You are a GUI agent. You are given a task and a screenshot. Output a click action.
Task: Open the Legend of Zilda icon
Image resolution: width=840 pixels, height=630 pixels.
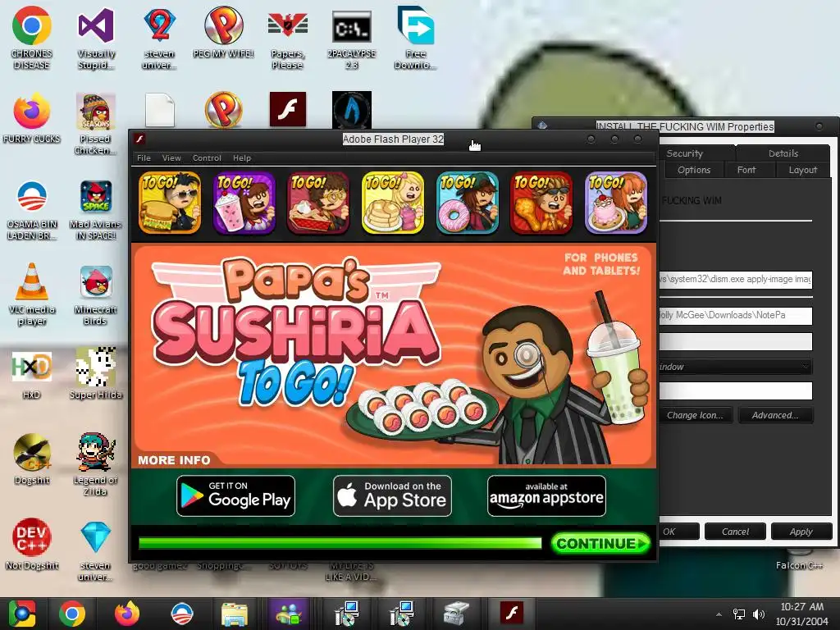click(95, 464)
